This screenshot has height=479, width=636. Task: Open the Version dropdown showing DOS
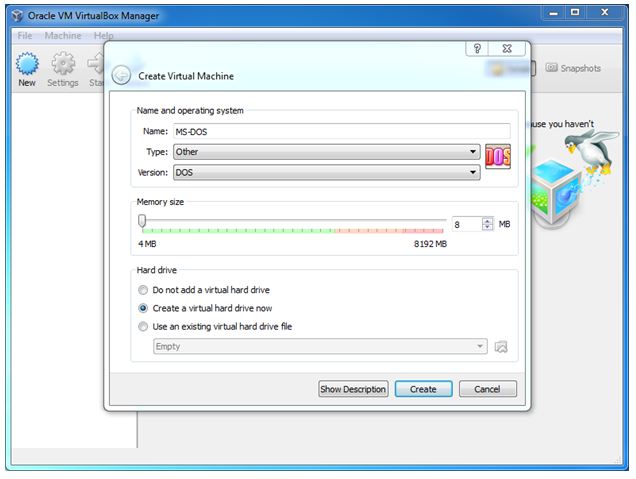326,172
